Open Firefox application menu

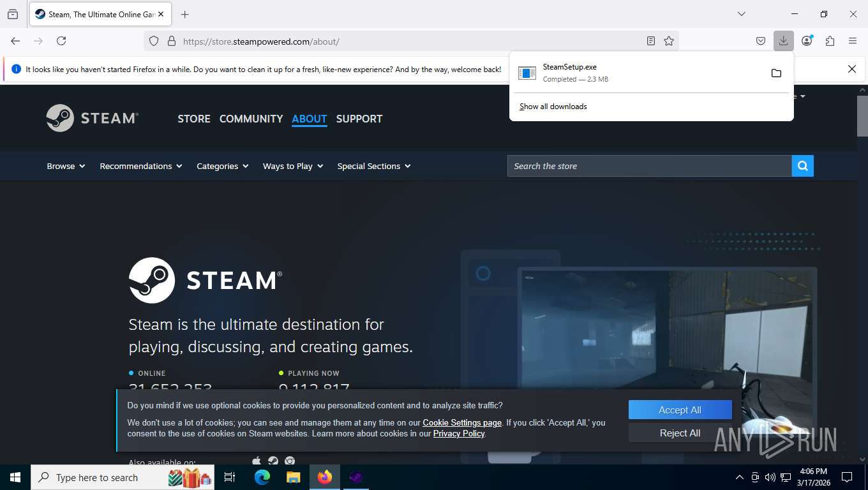(x=853, y=41)
